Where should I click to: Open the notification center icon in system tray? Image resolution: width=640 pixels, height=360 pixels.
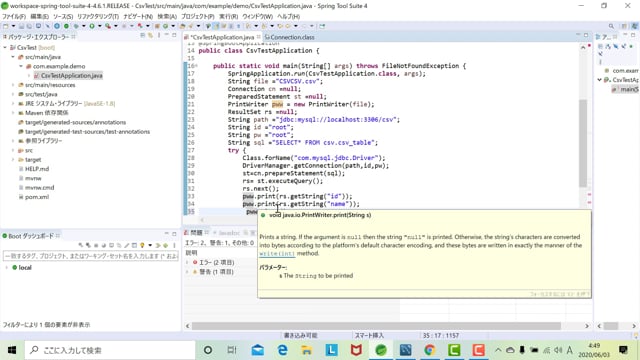point(623,350)
